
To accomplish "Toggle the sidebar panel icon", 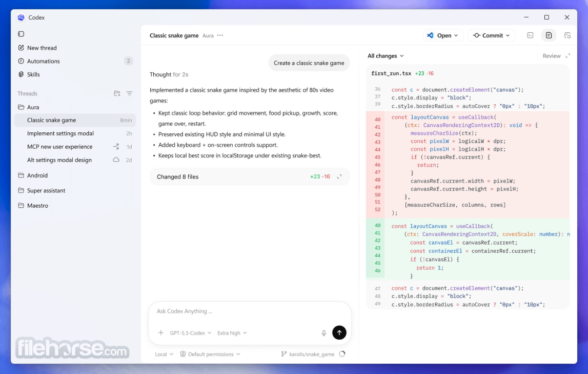I will point(21,34).
